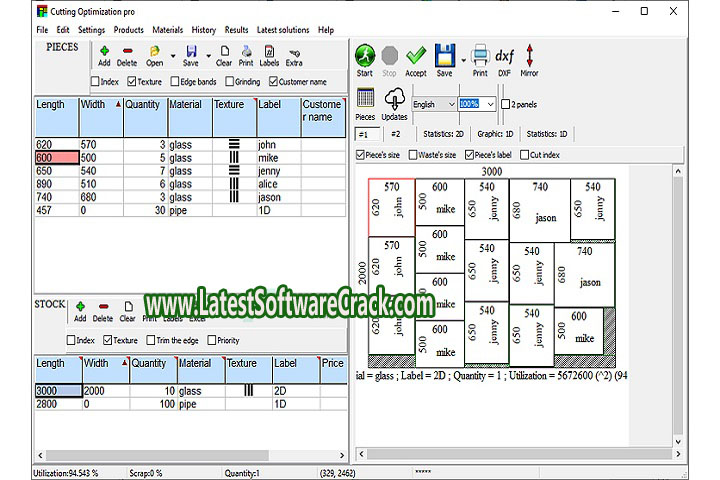Open a pieces file

coord(155,56)
